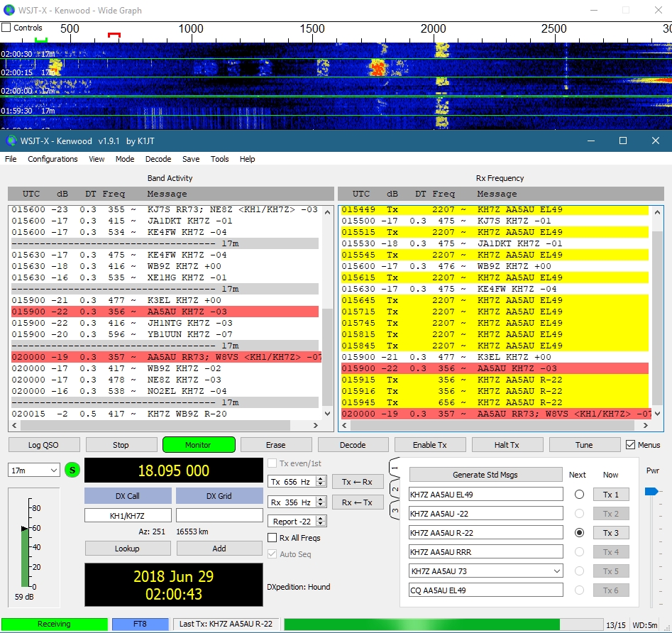672x633 pixels.
Task: Click the DX Call input field
Action: (x=128, y=516)
